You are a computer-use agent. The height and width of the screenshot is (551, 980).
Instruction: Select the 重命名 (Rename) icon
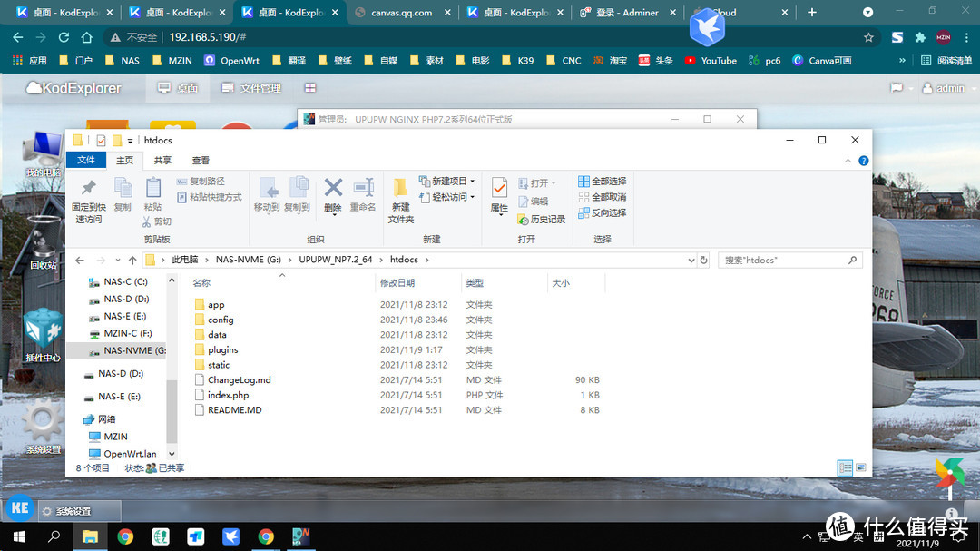tap(362, 186)
